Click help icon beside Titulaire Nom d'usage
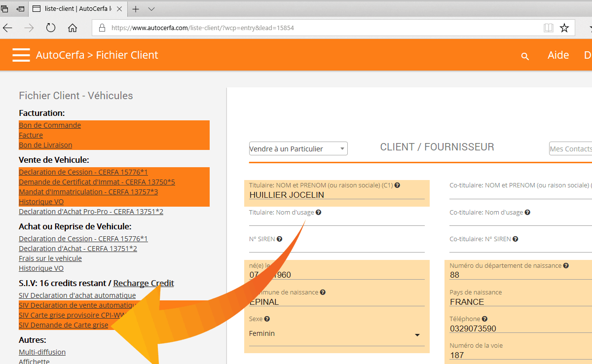 pyautogui.click(x=318, y=213)
